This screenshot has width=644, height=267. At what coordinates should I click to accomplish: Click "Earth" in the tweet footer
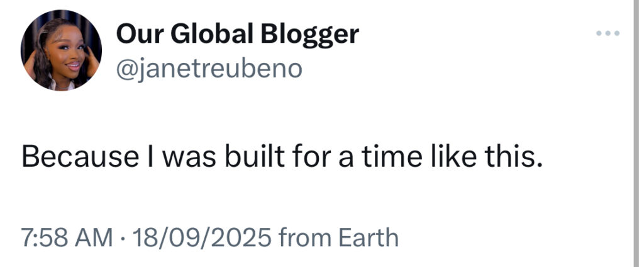coord(369,239)
